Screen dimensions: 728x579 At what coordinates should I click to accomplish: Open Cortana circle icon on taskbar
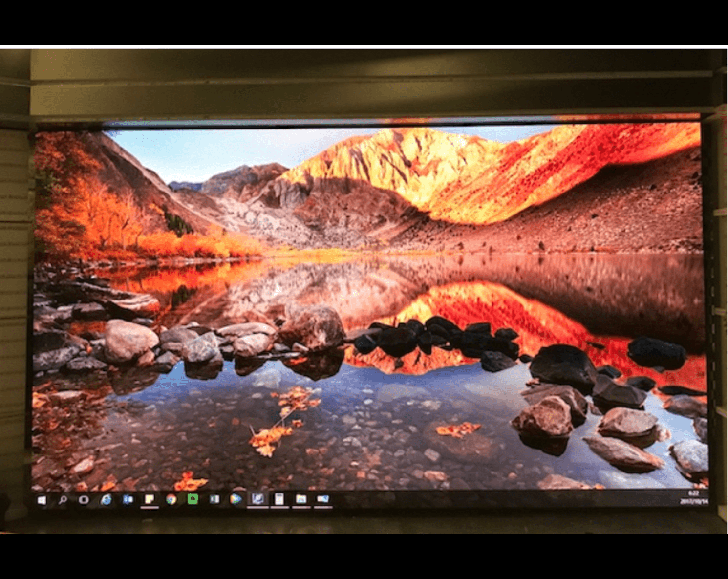pos(84,499)
